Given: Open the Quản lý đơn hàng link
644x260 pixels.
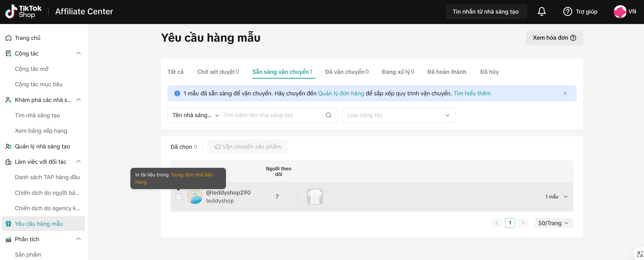Looking at the screenshot, I should pos(341,94).
